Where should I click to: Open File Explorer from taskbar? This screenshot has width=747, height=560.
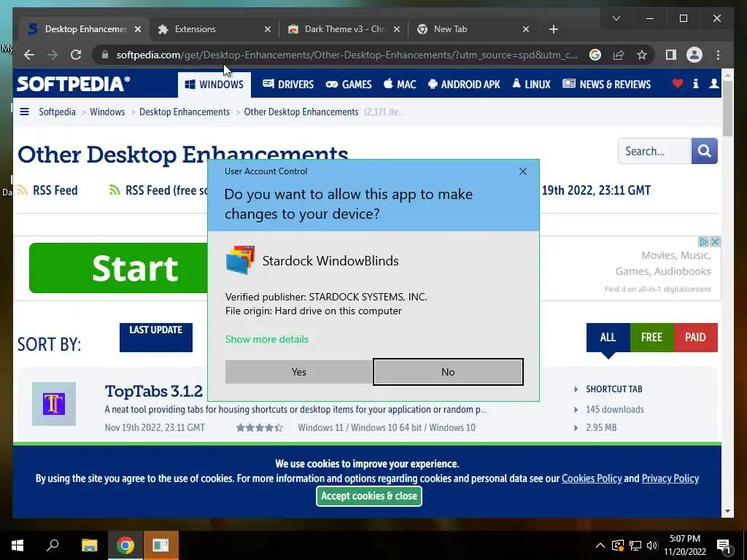click(x=89, y=545)
